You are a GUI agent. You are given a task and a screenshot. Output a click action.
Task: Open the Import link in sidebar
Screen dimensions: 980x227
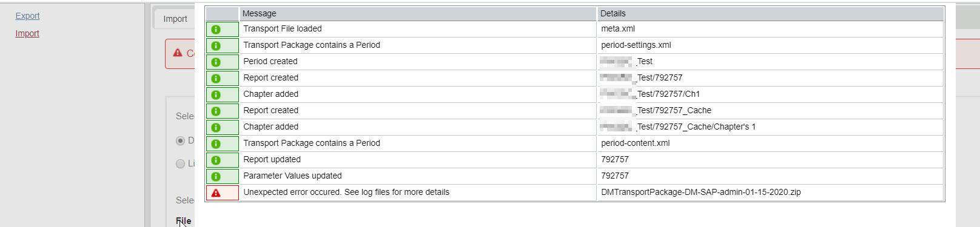point(27,33)
